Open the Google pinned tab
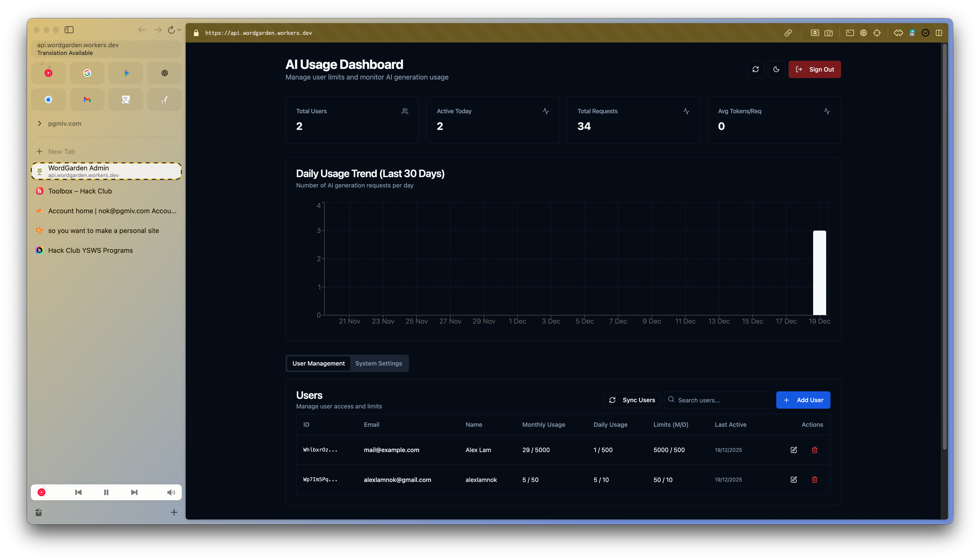 87,73
